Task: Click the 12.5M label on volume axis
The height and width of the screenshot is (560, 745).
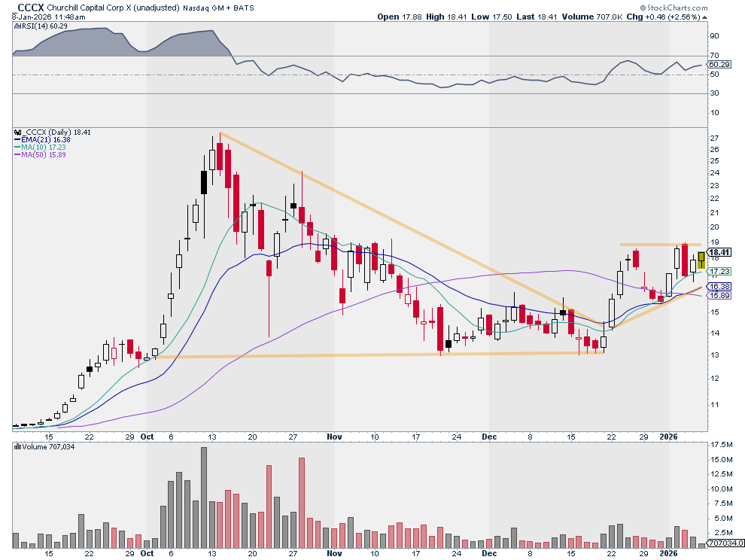Action: (721, 474)
